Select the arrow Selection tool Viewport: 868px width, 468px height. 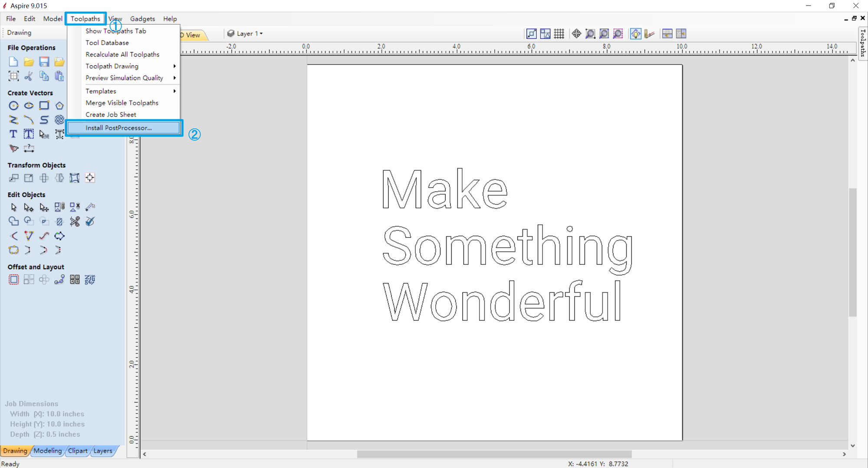[x=13, y=207]
